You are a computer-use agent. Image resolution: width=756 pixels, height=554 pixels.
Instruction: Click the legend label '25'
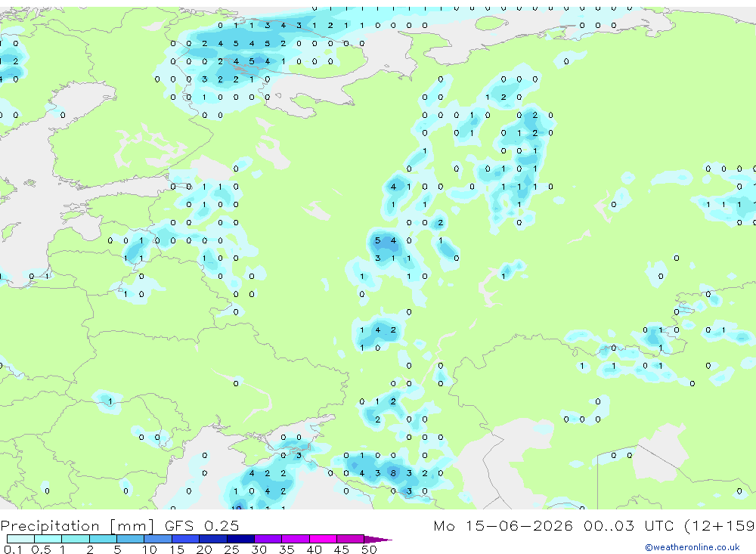coord(231,549)
